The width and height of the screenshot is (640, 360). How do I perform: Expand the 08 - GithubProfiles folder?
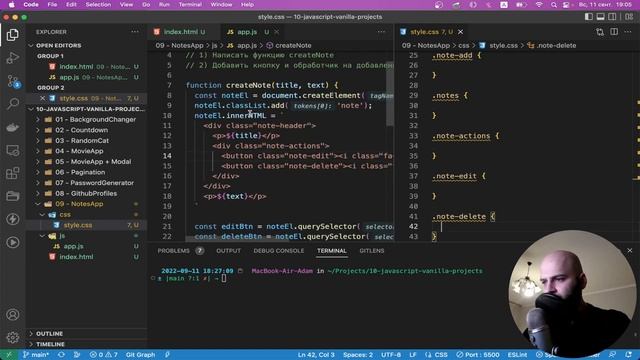[86, 193]
